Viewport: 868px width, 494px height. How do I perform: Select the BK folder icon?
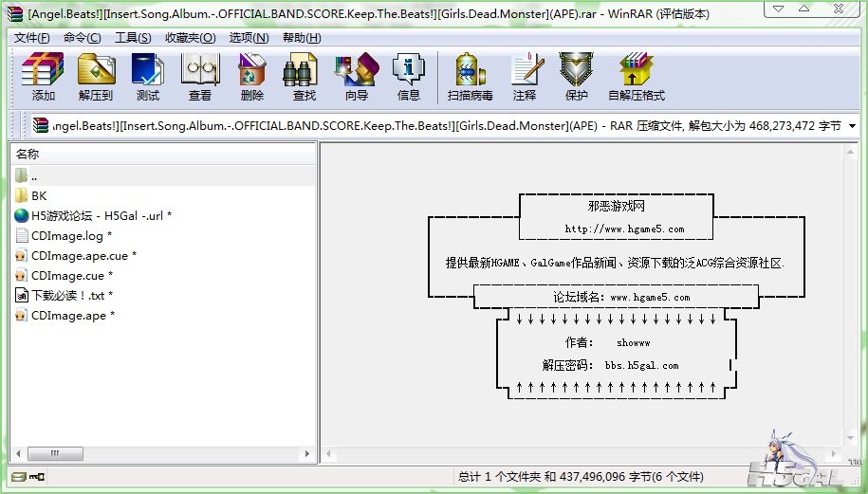[22, 196]
